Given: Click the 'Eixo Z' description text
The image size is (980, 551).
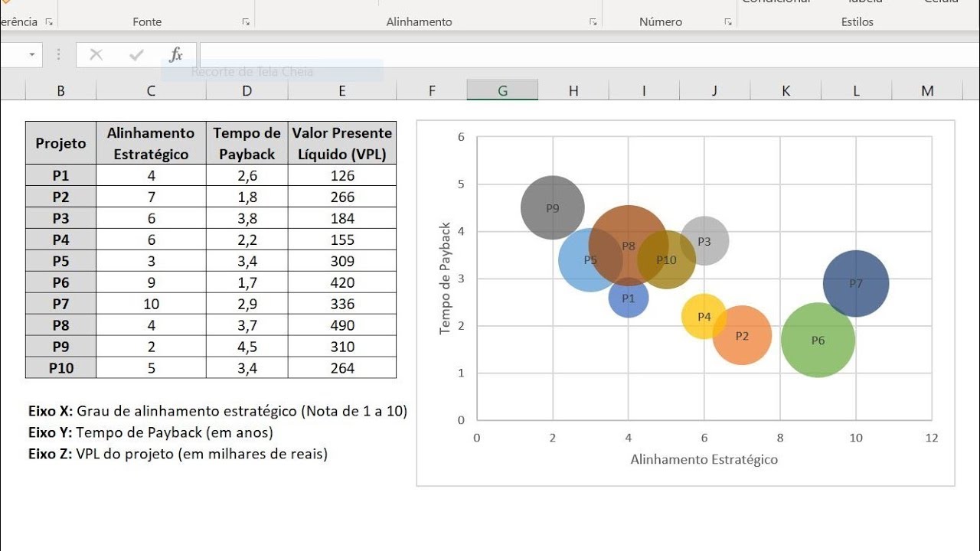Looking at the screenshot, I should point(178,454).
